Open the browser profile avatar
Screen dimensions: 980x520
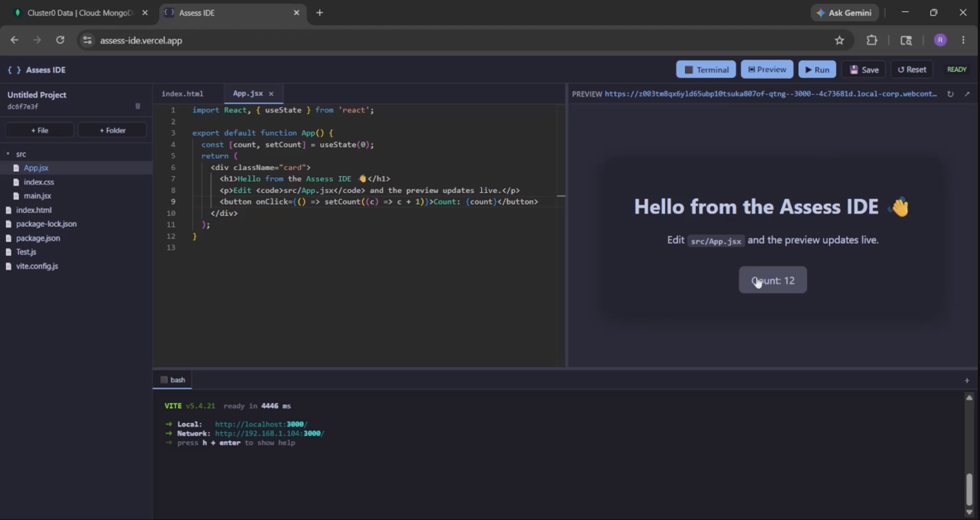click(940, 40)
